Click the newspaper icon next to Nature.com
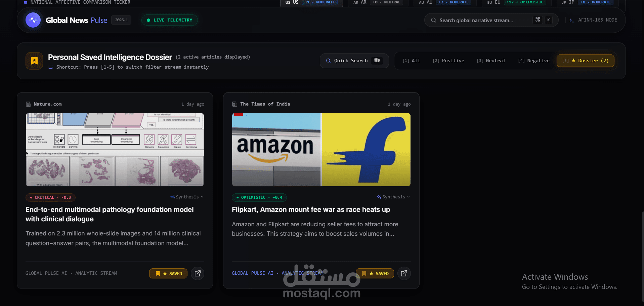 (29, 104)
